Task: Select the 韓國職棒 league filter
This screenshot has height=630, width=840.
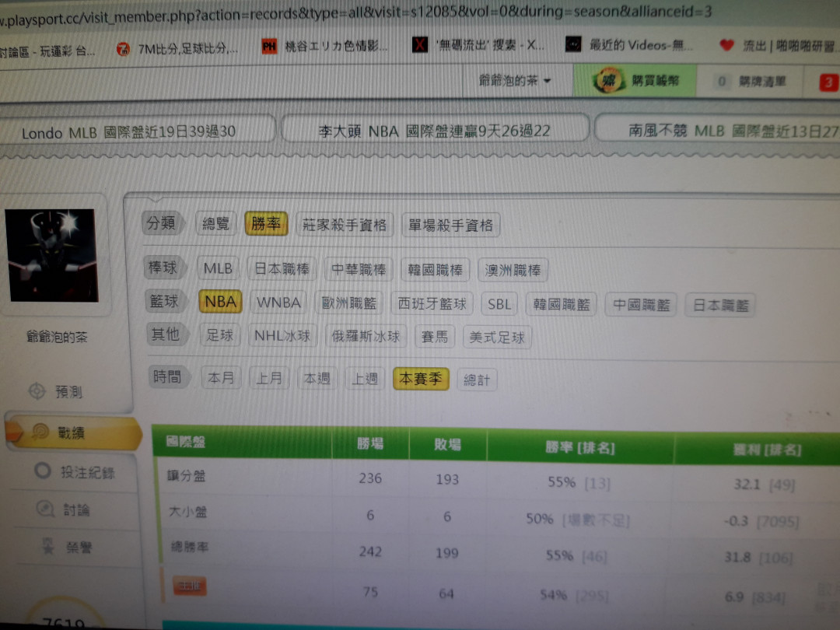Action: (x=435, y=269)
